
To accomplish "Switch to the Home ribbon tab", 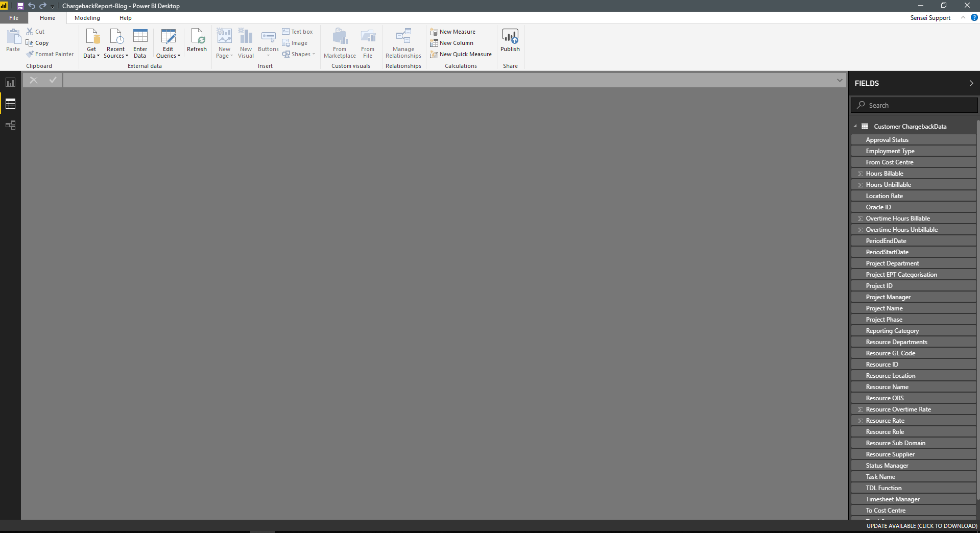I will pos(47,18).
